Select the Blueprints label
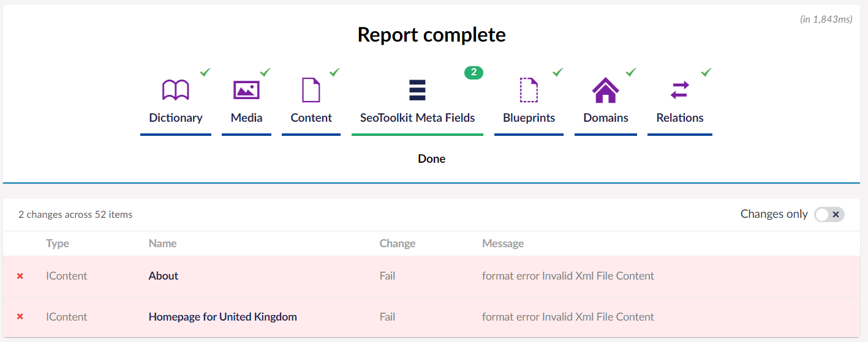This screenshot has width=868, height=342. [x=529, y=118]
